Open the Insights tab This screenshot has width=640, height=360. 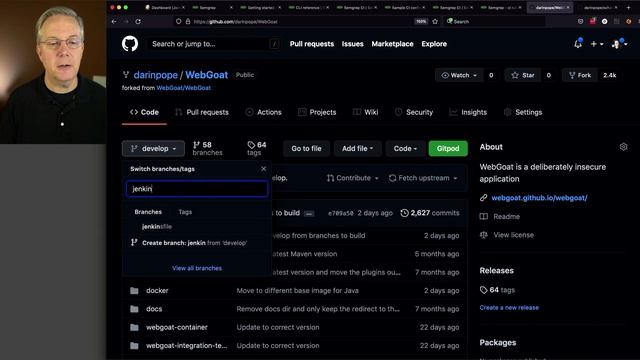click(468, 112)
